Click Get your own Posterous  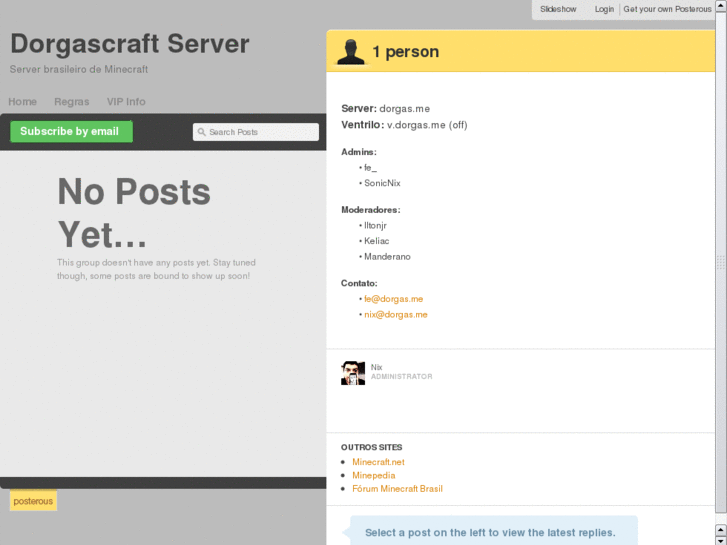[x=667, y=9]
